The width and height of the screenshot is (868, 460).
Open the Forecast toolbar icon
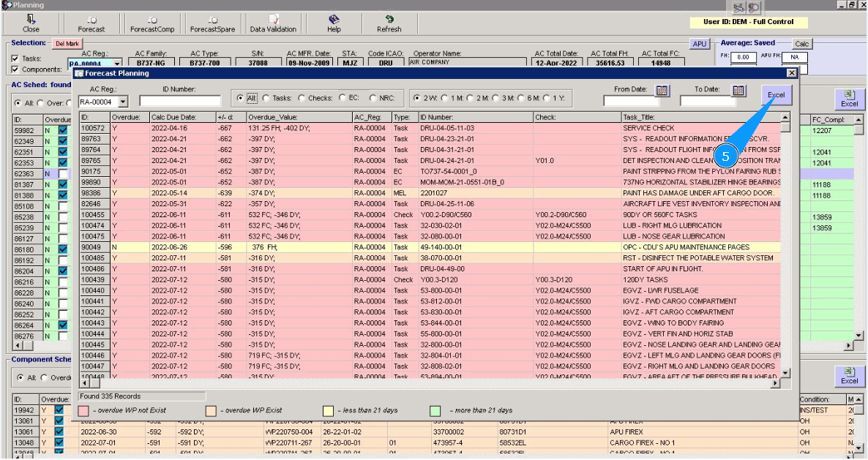coord(91,24)
